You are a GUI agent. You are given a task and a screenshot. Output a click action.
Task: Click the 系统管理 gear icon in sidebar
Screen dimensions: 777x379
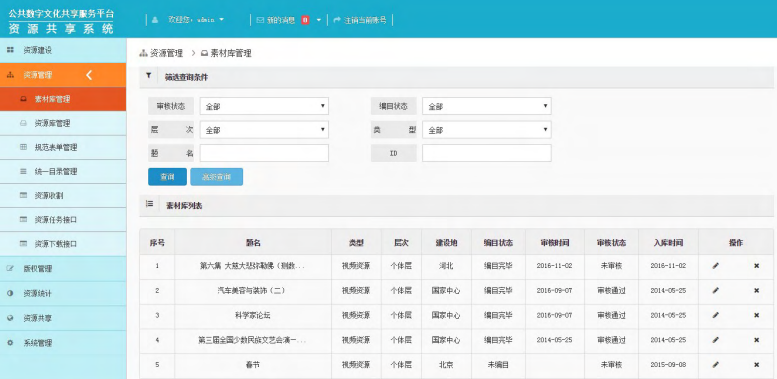10,343
